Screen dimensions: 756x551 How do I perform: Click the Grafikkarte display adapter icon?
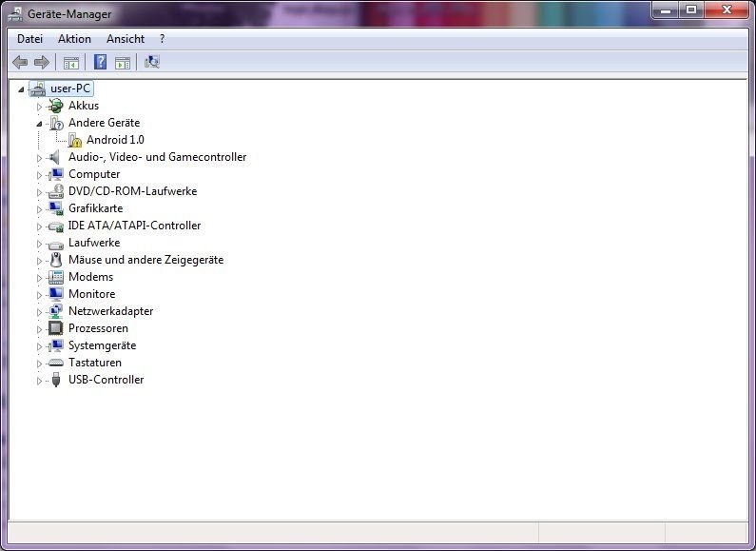(56, 208)
